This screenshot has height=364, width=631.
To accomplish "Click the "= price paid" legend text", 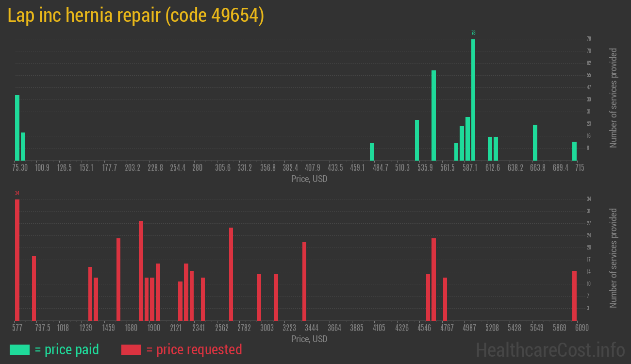I will pos(67,349).
